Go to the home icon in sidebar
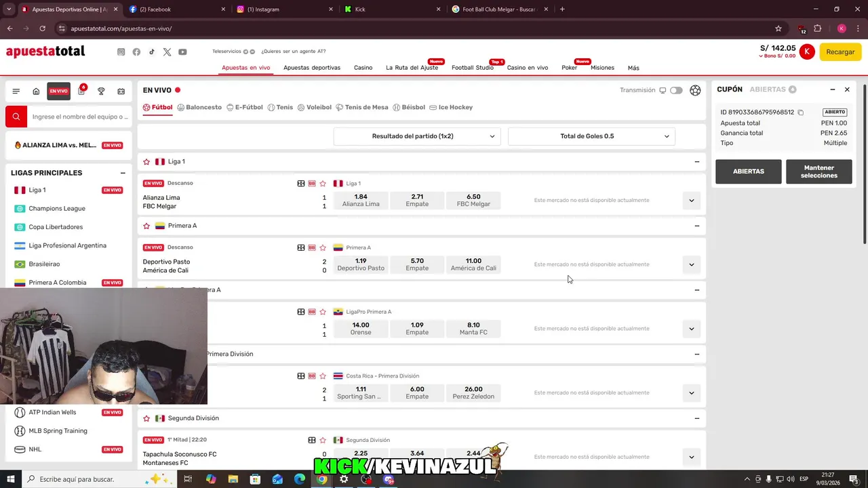 point(36,91)
